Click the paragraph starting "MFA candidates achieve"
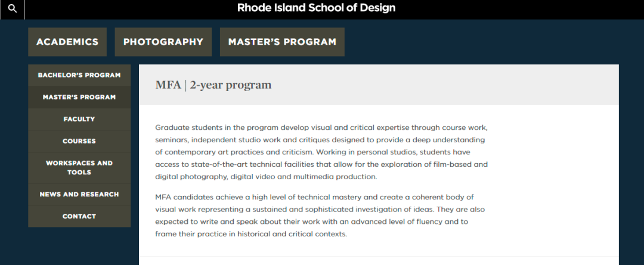 tap(320, 216)
